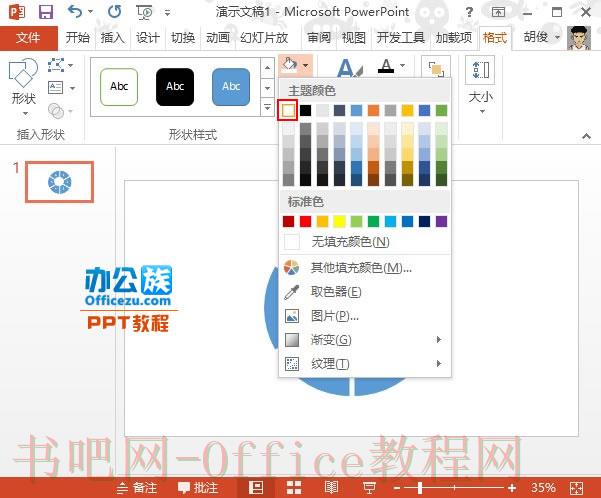This screenshot has height=498, width=601.
Task: Click the Text Fill A icon
Action: coord(386,66)
